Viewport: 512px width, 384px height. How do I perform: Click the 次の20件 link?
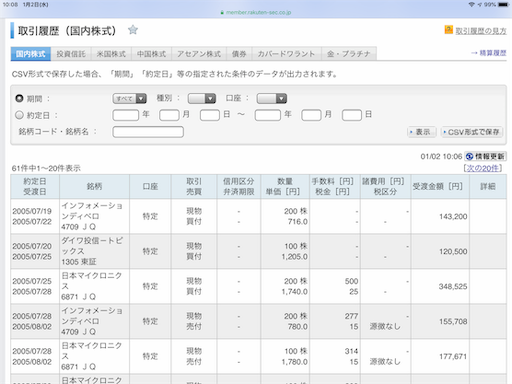pyautogui.click(x=483, y=168)
